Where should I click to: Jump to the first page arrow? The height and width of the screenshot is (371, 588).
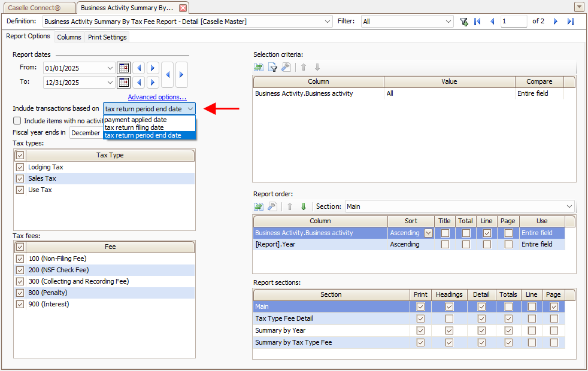pos(477,22)
